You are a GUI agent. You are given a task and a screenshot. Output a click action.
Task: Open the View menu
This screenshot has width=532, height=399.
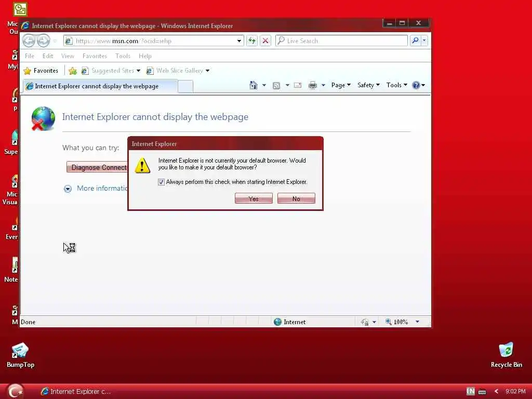point(68,56)
